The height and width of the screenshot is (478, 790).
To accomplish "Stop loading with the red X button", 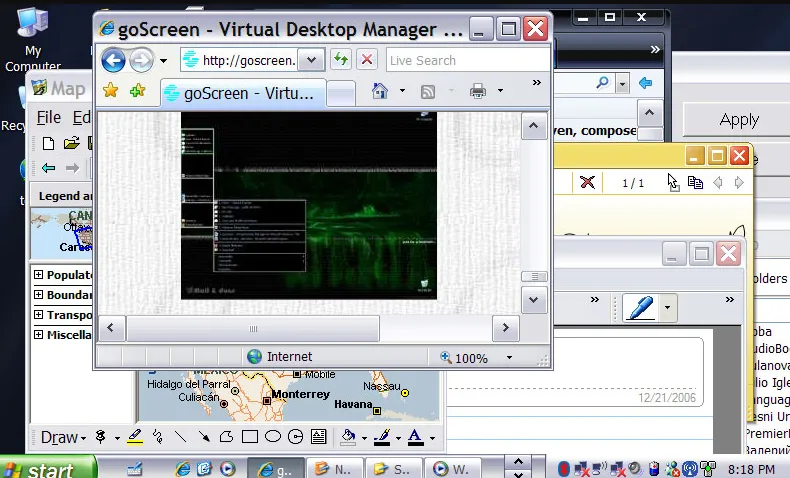I will 367,60.
